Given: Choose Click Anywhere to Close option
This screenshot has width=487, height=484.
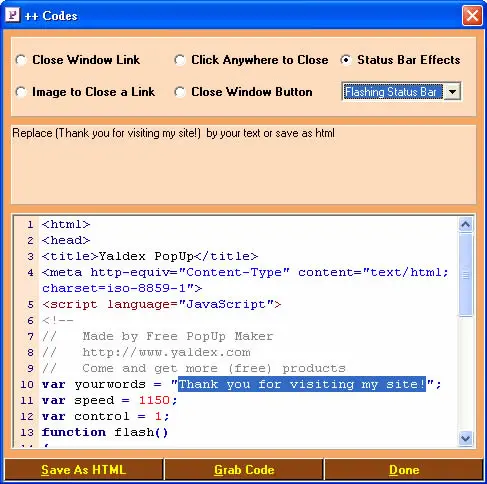Looking at the screenshot, I should pyautogui.click(x=180, y=60).
